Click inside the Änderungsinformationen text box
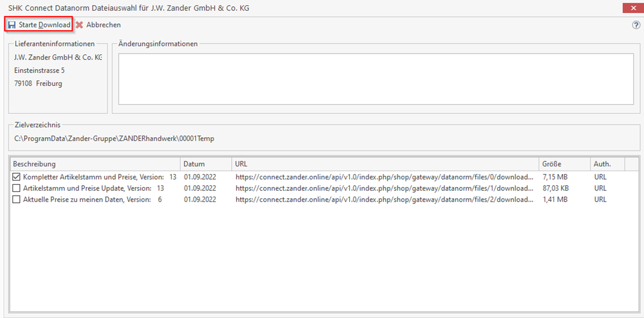The width and height of the screenshot is (644, 318). [376, 79]
